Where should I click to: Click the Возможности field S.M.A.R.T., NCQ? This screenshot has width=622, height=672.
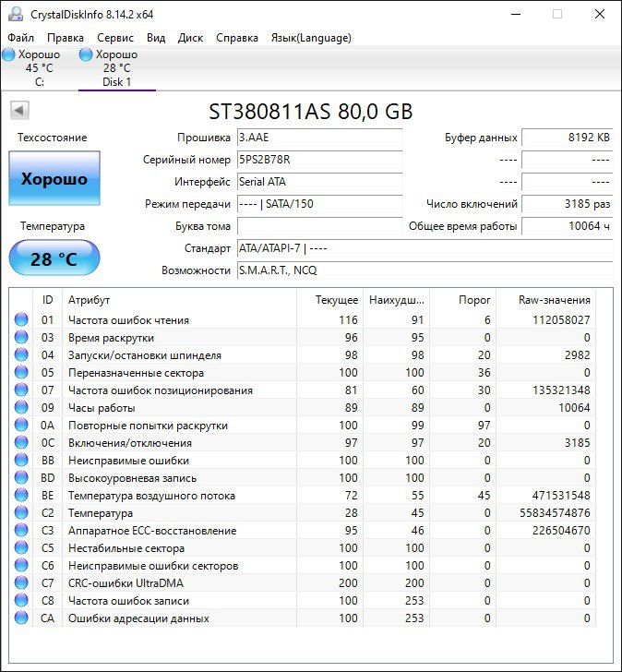(425, 270)
